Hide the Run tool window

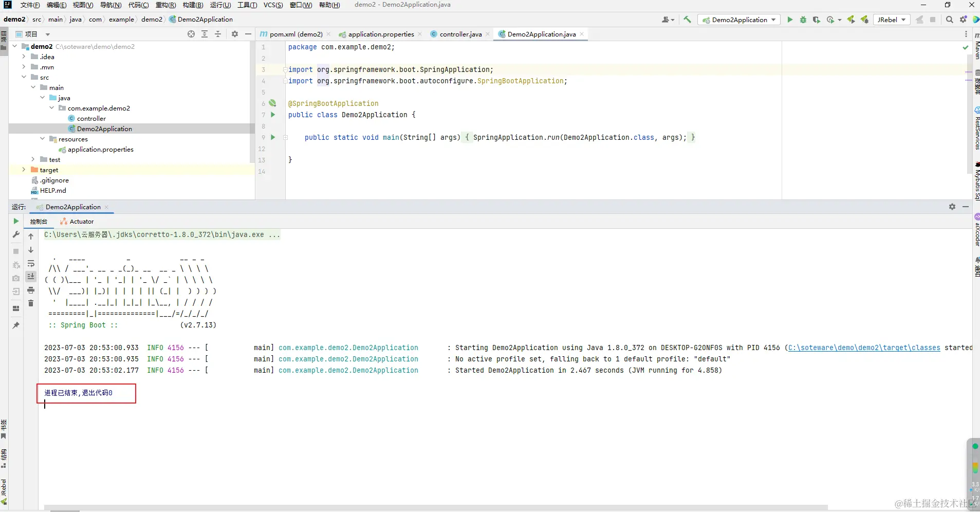click(x=966, y=207)
